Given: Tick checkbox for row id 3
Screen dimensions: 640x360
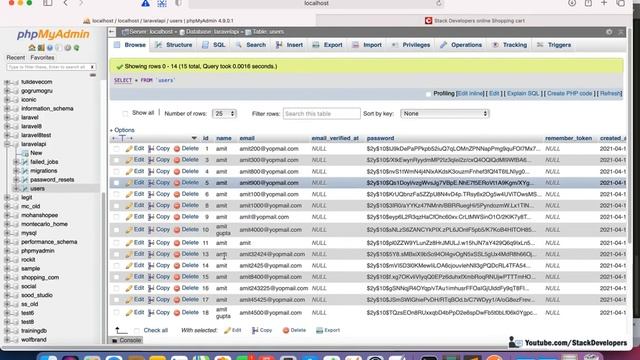Looking at the screenshot, I should [117, 160].
